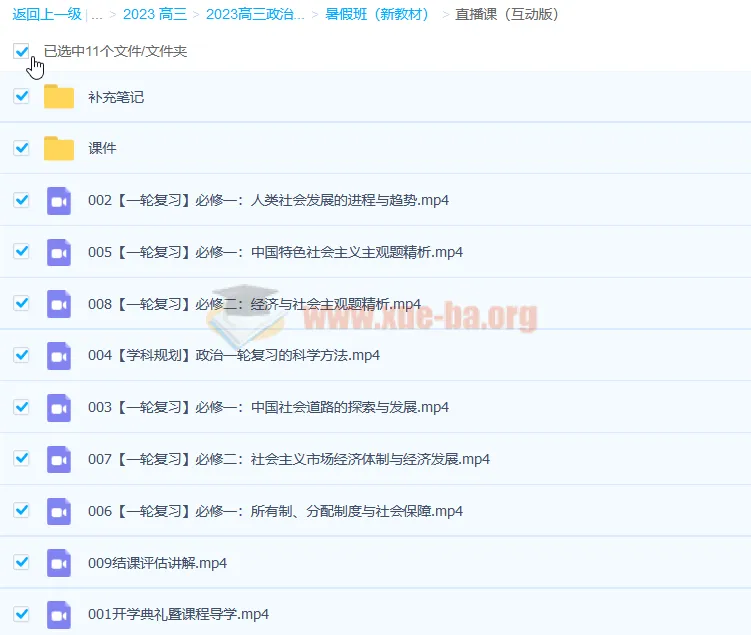This screenshot has width=751, height=635.
Task: Go to 2023 高三 breadcrumb folder
Action: pos(154,15)
